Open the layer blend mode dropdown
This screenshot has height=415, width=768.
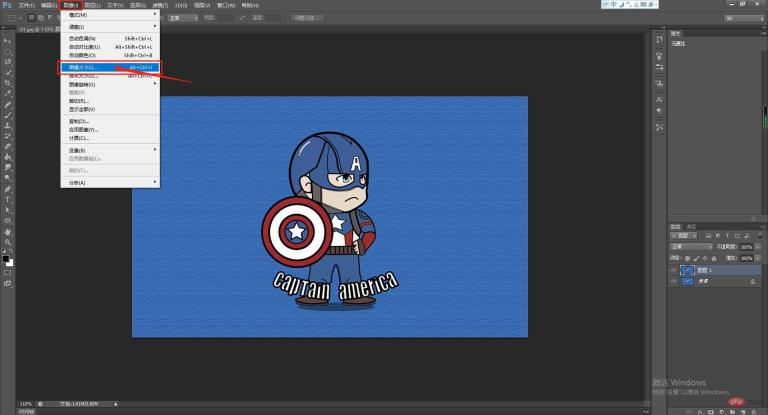point(690,246)
